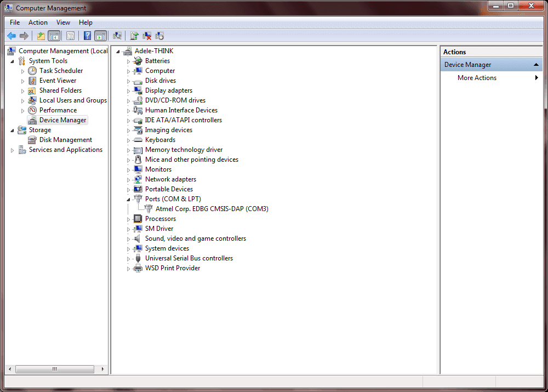The width and height of the screenshot is (548, 392).
Task: Select Atmel Corp. EDBG CMSIS-DAP (COM3) device
Action: pos(212,209)
